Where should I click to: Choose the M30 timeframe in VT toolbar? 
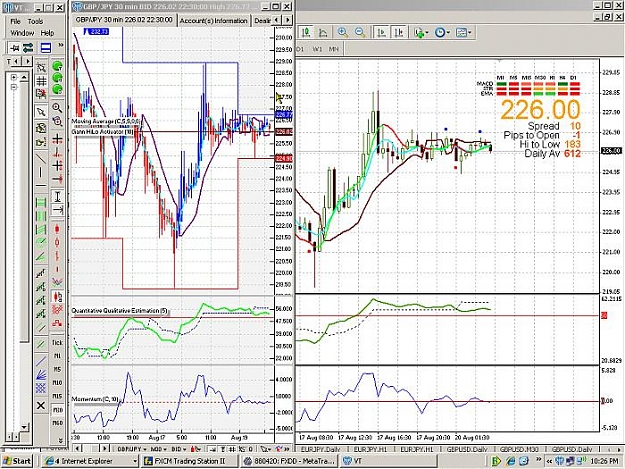click(57, 410)
